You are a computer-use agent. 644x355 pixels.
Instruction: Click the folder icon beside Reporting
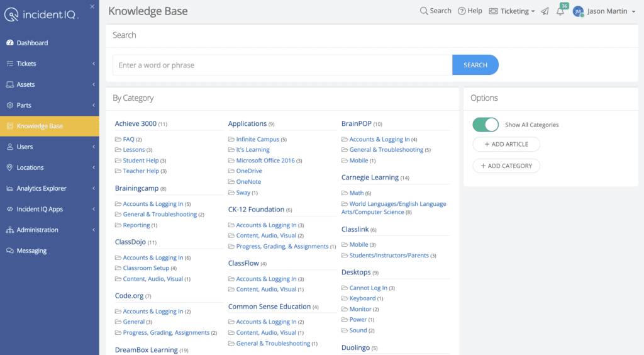click(x=118, y=225)
